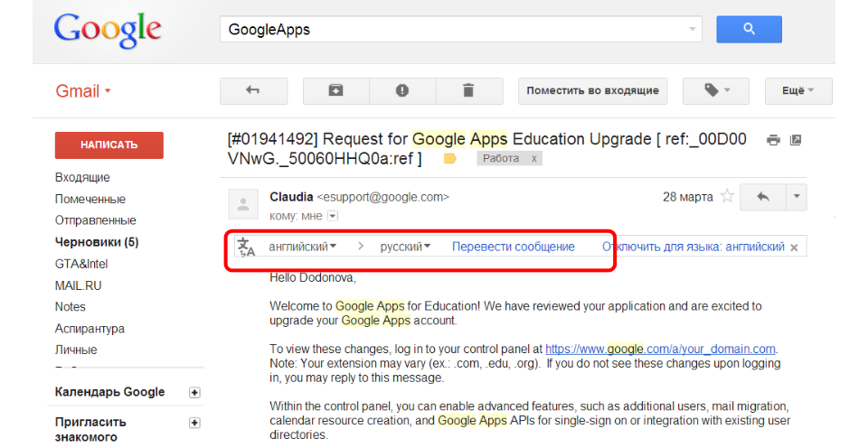Click Перевести сообщение link
The width and height of the screenshot is (868, 448).
514,247
